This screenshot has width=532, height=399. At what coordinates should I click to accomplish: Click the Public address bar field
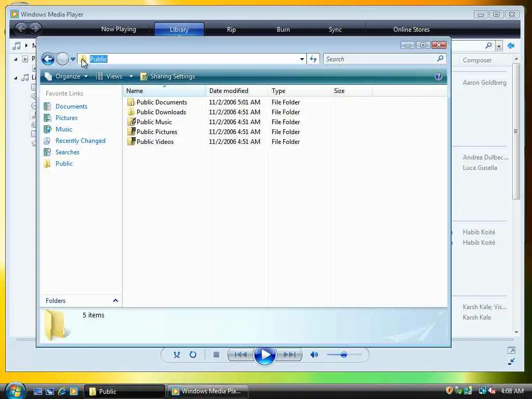coord(192,59)
